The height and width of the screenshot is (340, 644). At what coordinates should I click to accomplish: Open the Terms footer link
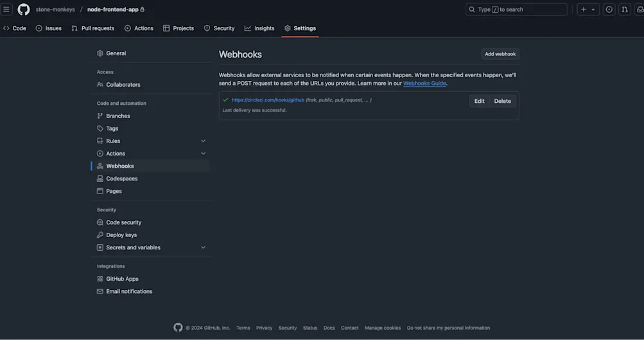243,328
